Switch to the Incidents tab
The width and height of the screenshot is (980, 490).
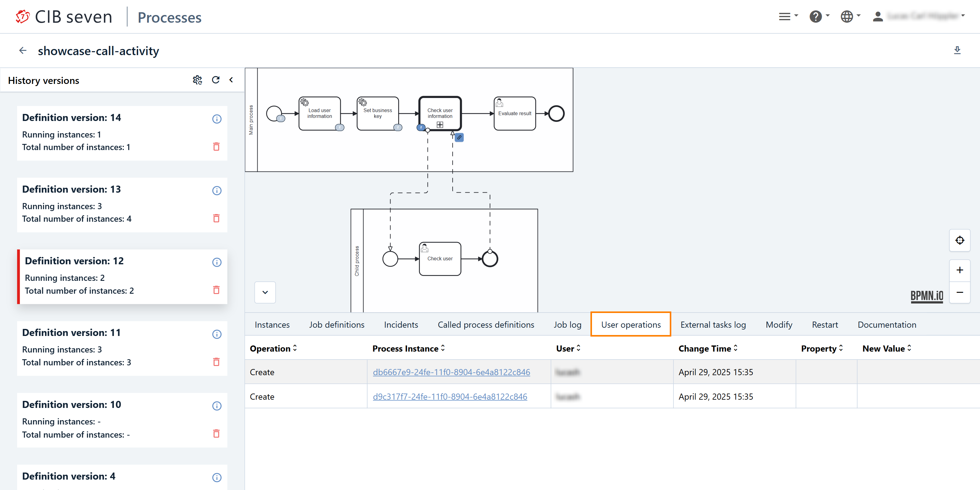pos(401,325)
